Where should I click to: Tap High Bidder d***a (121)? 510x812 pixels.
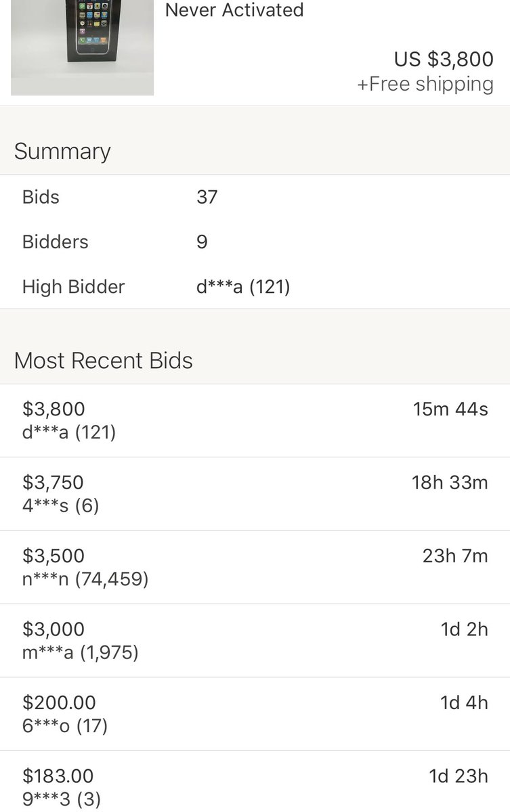click(x=242, y=286)
